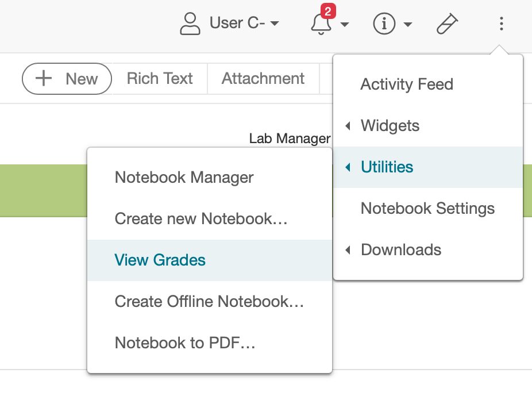Viewport: 532px width, 396px height.
Task: Open Notebook Manager
Action: (184, 177)
